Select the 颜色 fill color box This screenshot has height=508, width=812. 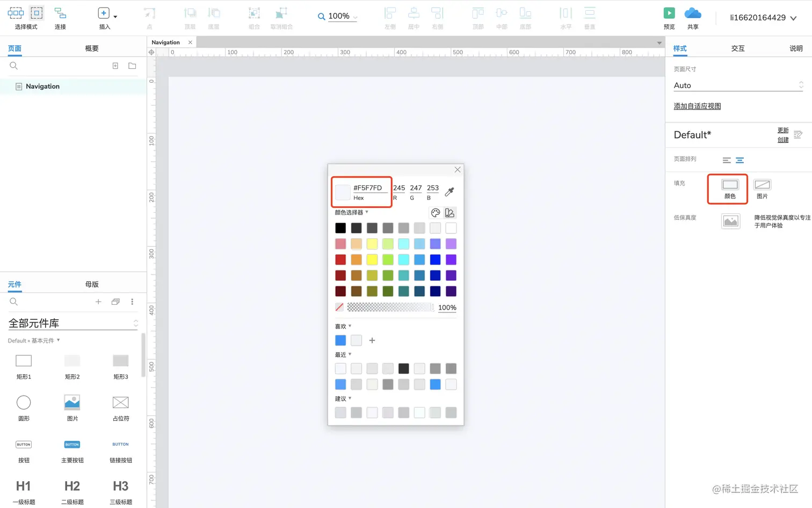click(730, 184)
